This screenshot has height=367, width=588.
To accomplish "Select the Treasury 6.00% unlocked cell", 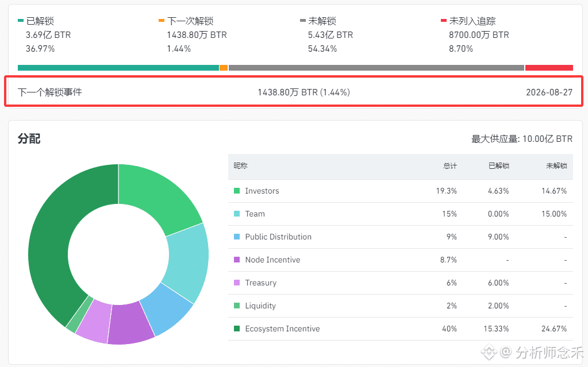I will [x=498, y=283].
